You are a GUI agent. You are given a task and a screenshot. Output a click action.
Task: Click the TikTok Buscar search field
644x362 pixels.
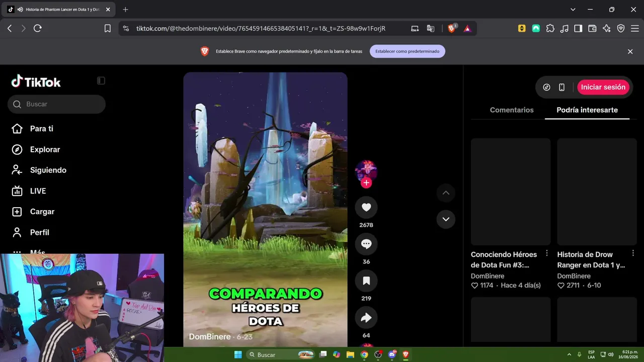(x=56, y=104)
